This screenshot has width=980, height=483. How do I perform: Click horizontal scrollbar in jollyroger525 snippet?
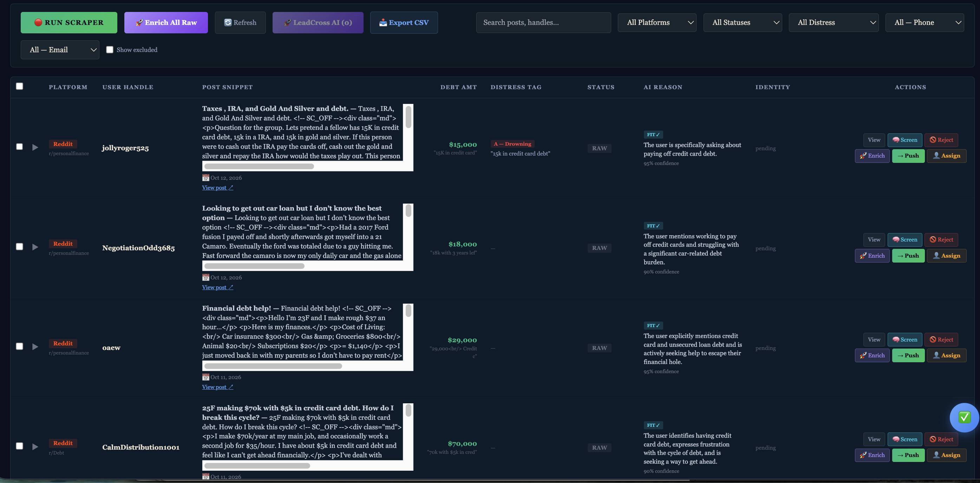coord(259,166)
